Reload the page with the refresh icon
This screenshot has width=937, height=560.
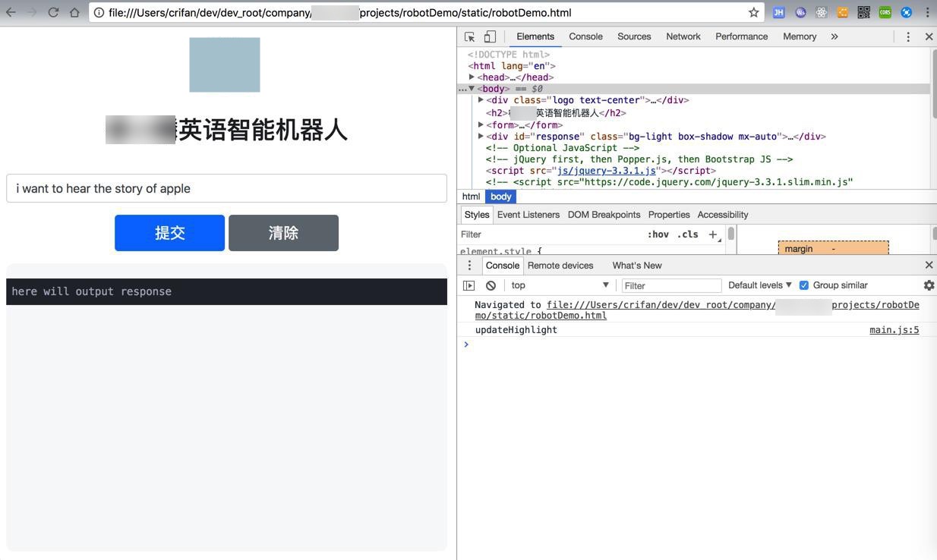coord(53,12)
